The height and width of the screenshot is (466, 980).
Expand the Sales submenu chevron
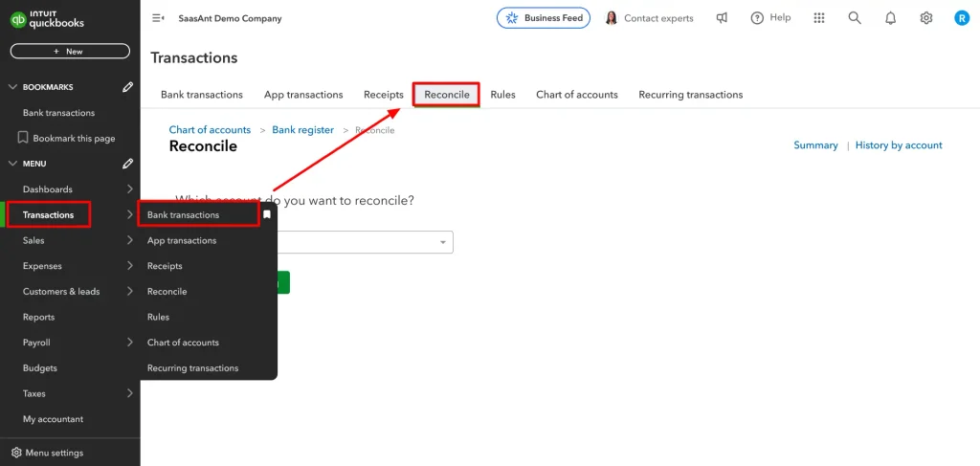(129, 240)
